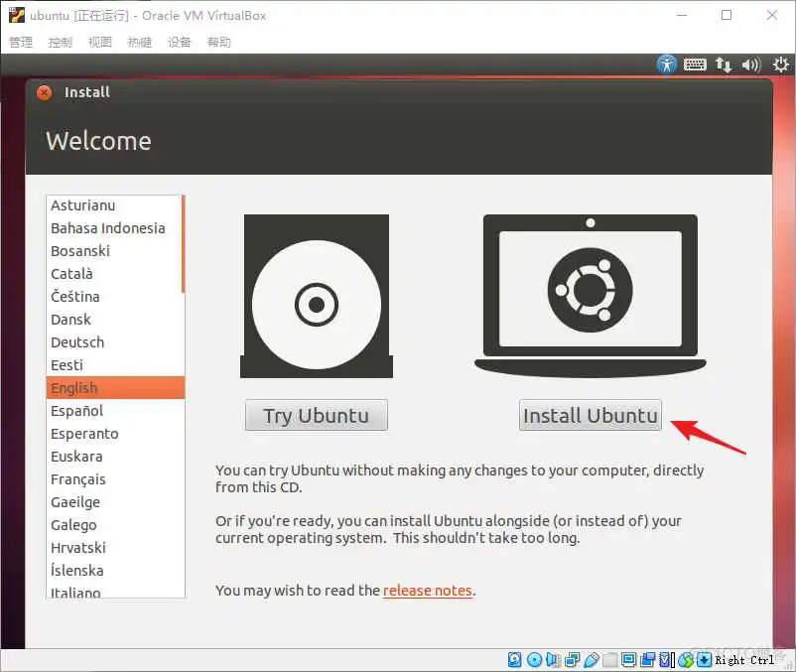Click the keyboard layout indicator in the top panel
The height and width of the screenshot is (672, 796).
[695, 64]
